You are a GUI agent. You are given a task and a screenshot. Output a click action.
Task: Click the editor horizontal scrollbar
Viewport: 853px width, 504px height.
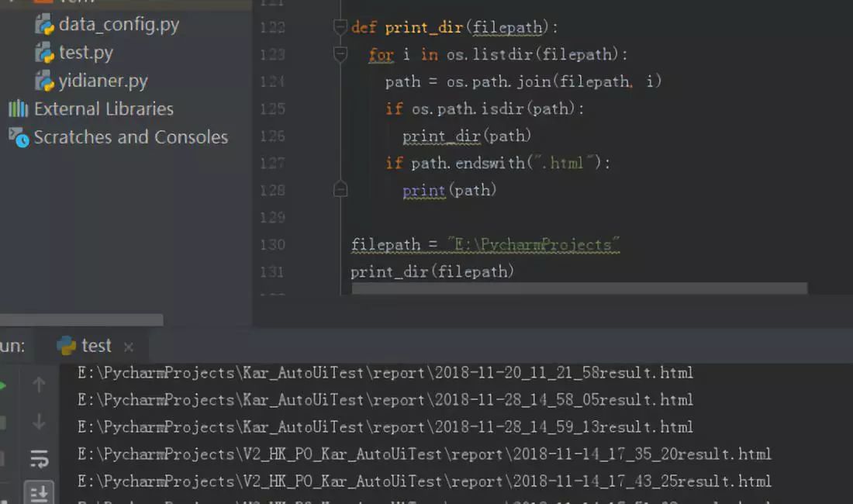point(579,288)
